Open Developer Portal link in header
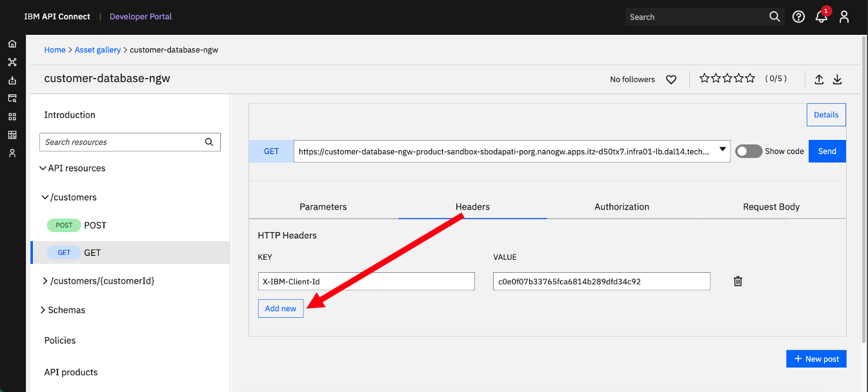The height and width of the screenshot is (392, 868). point(141,17)
